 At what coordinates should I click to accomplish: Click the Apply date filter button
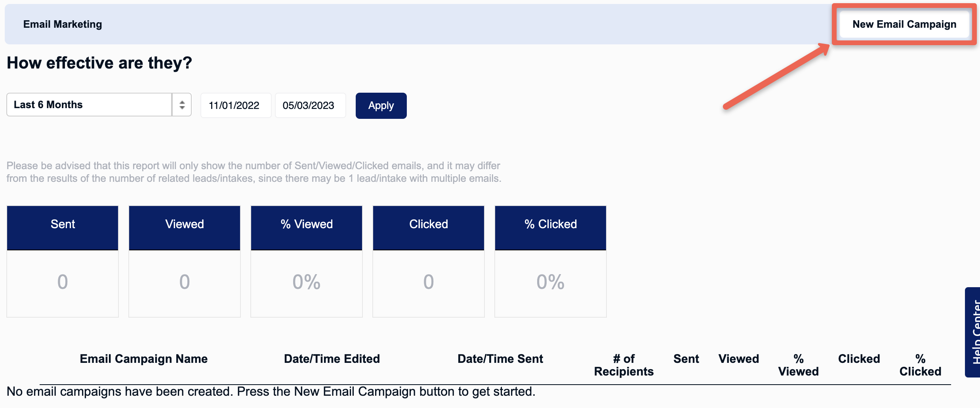pos(381,105)
